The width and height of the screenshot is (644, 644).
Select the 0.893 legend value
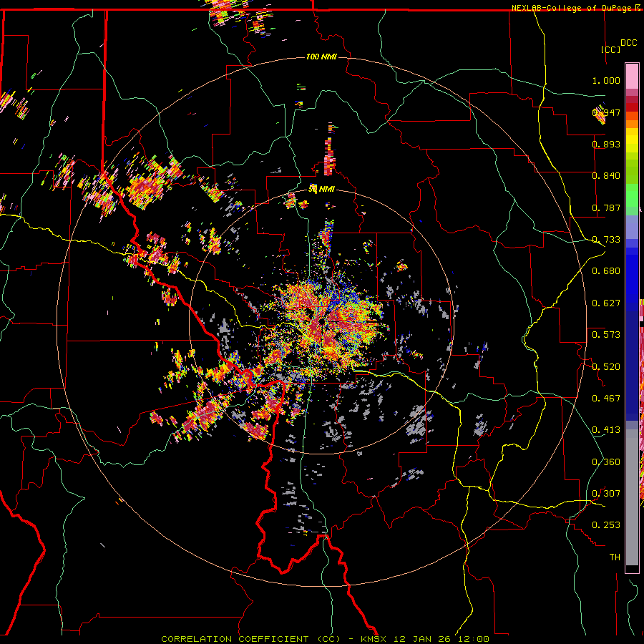click(x=606, y=144)
